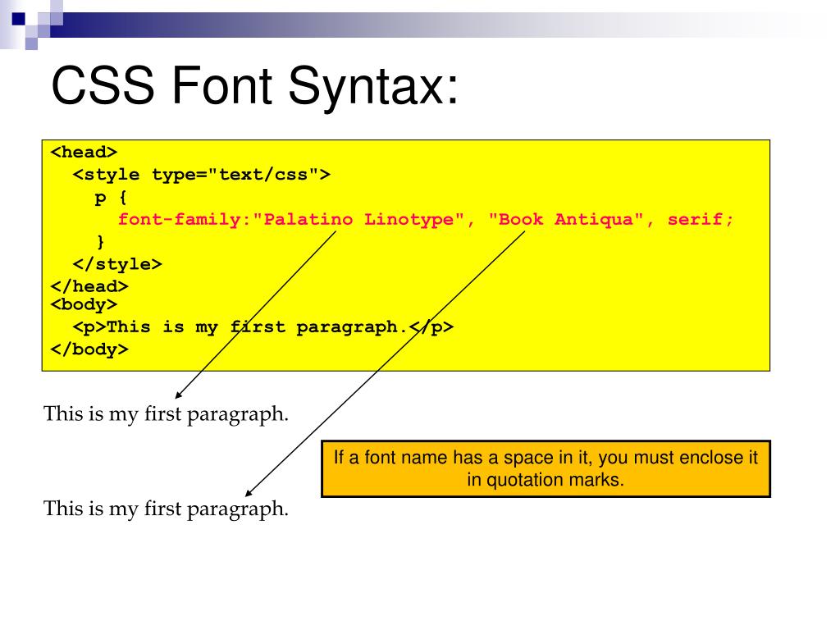The height and width of the screenshot is (630, 840).
Task: Click the "</head>" closing tag line
Action: 89,286
